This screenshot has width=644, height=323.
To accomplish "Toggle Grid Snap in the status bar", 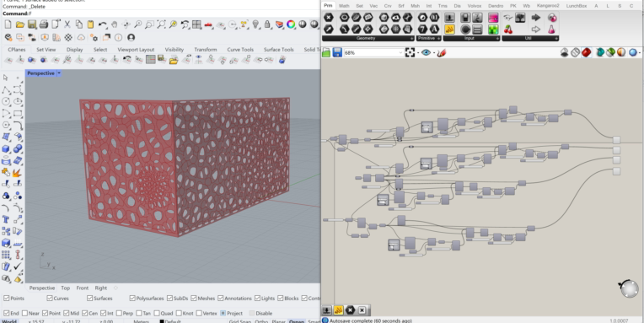I will (239, 321).
